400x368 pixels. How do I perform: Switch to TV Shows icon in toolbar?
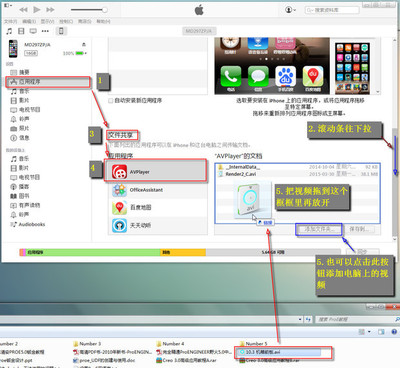tap(33, 31)
